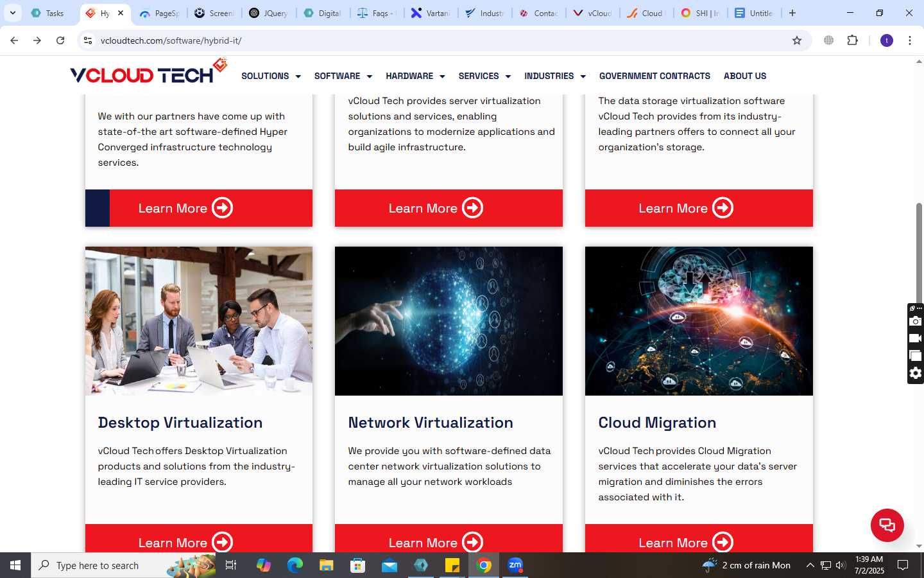924x578 pixels.
Task: Click Learn More under data storage virtualization card
Action: pyautogui.click(x=699, y=208)
